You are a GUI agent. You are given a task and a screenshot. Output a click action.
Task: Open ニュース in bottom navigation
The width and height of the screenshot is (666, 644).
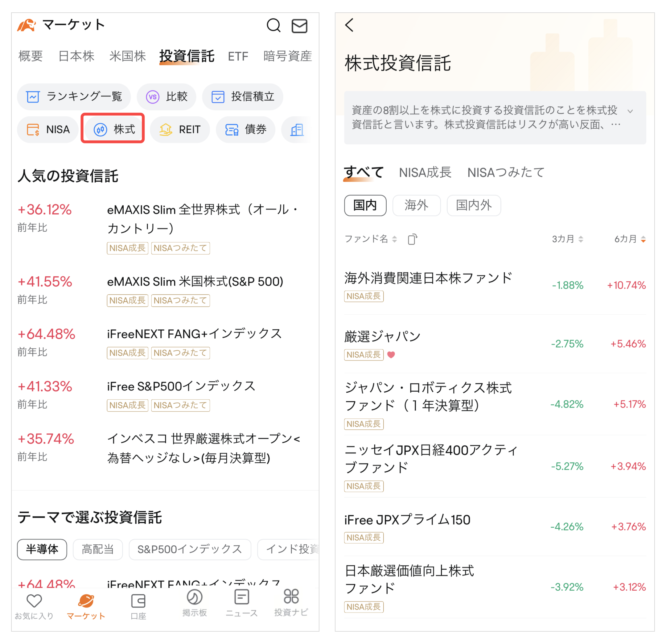[242, 604]
